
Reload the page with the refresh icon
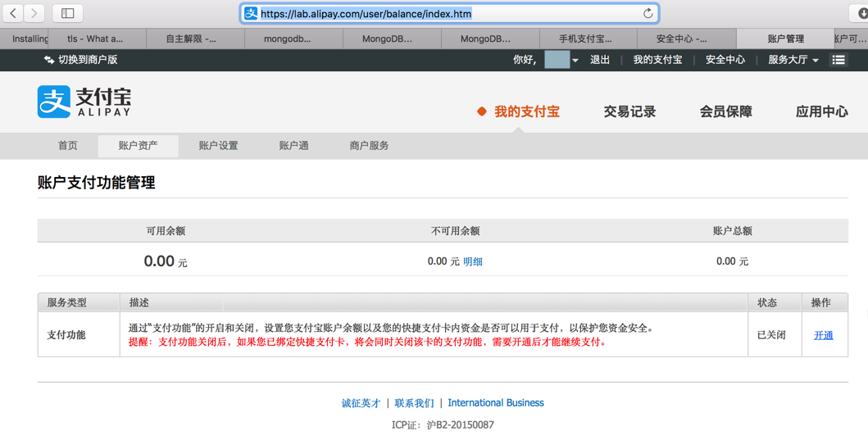pyautogui.click(x=648, y=13)
